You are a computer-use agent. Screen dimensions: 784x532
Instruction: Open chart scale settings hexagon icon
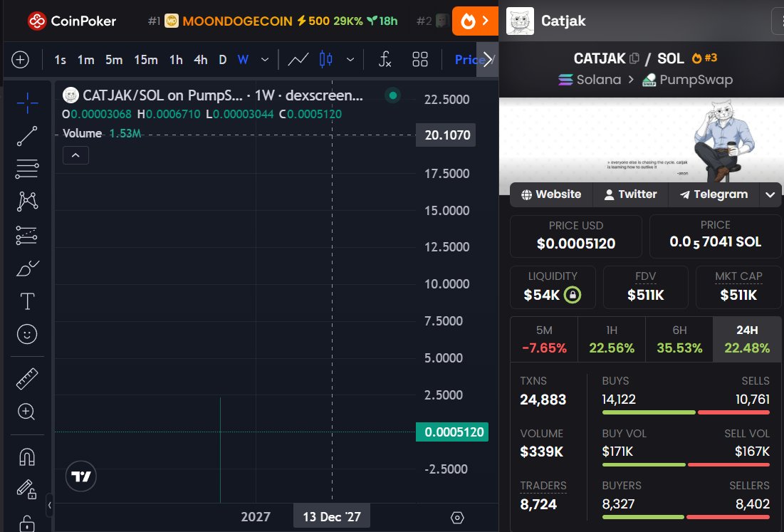click(x=457, y=518)
